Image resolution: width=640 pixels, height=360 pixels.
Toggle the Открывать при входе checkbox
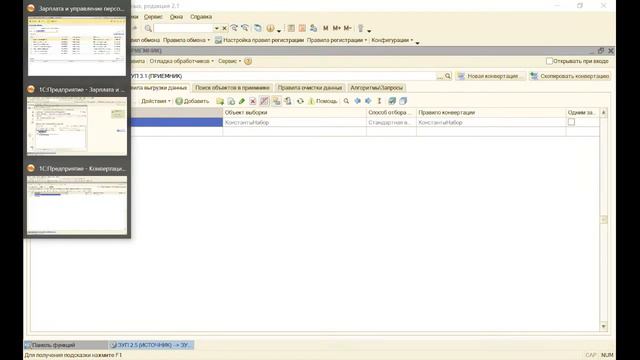549,61
